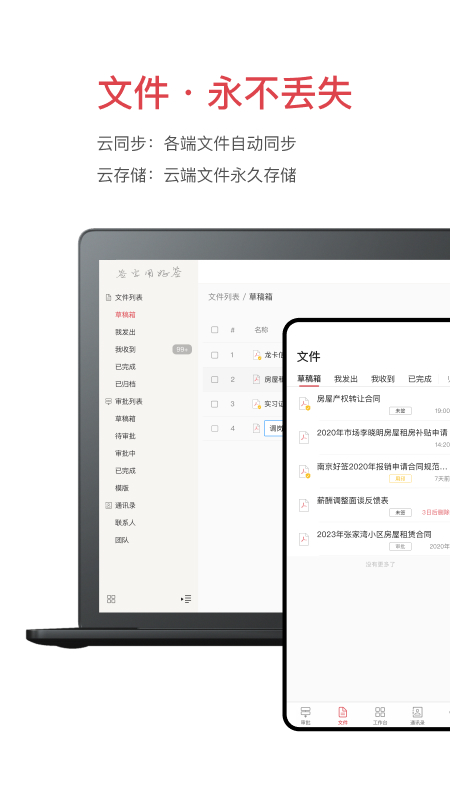
Task: Open 2020年市场李晓明房屋租房补贴申请 title on phone
Action: point(382,433)
